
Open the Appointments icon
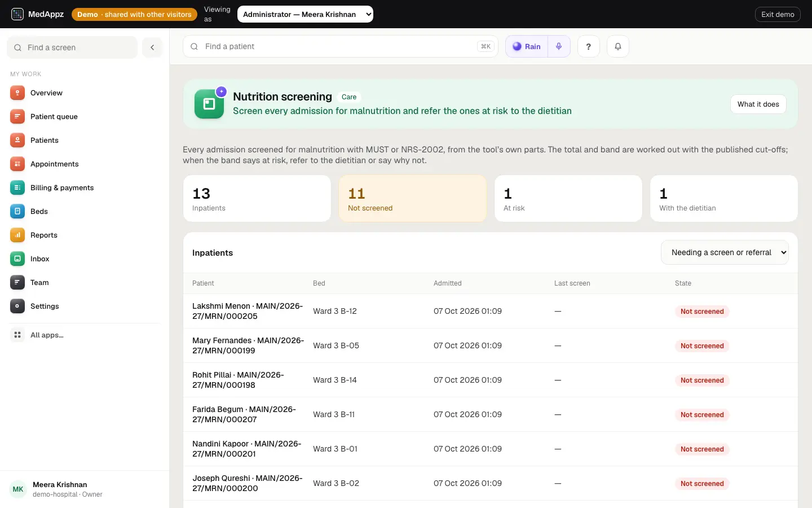pyautogui.click(x=17, y=164)
